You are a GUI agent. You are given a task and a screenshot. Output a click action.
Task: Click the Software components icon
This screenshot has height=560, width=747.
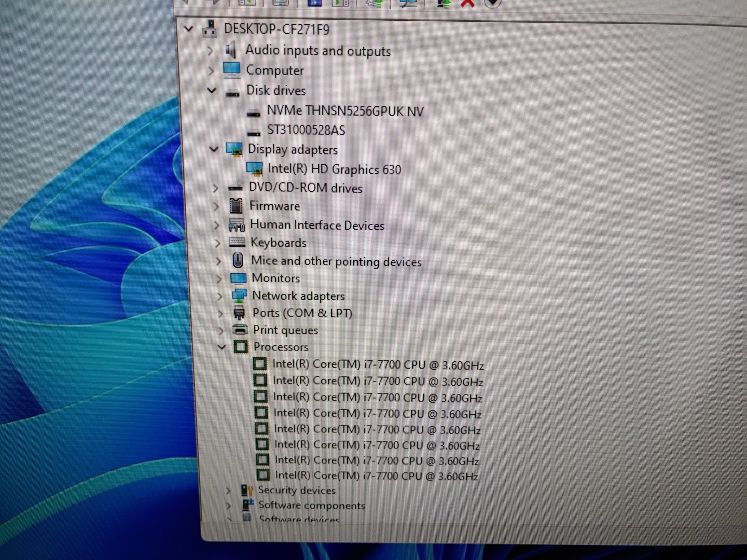[x=248, y=505]
